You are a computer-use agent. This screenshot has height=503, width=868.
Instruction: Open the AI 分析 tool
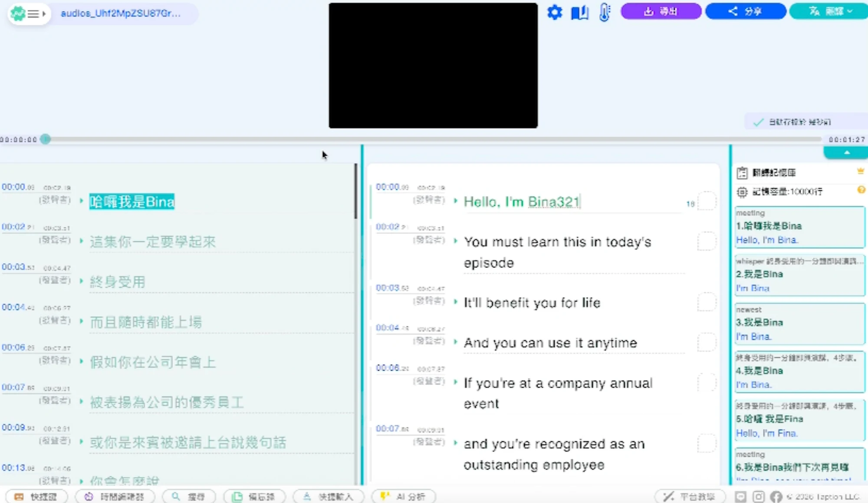point(404,496)
